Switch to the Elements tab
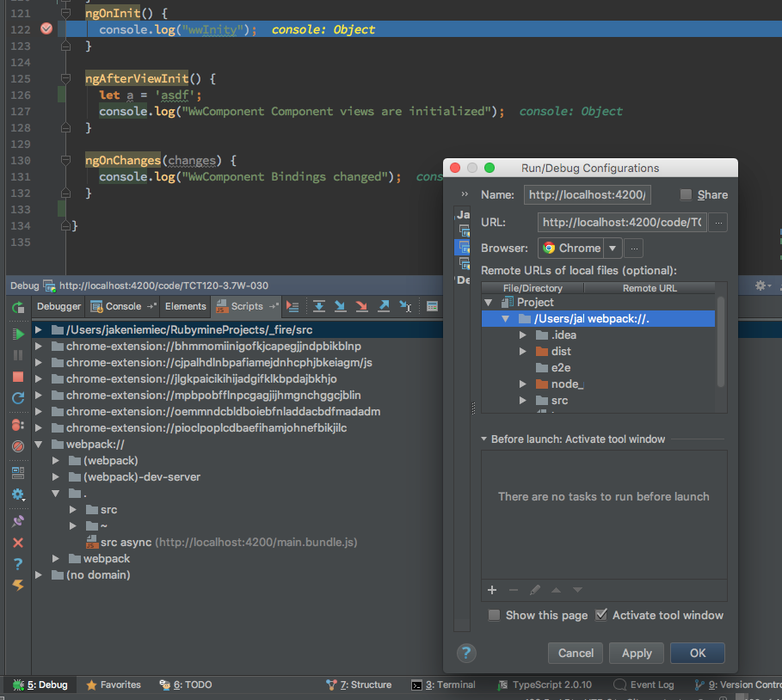This screenshot has height=700, width=782. [x=187, y=306]
